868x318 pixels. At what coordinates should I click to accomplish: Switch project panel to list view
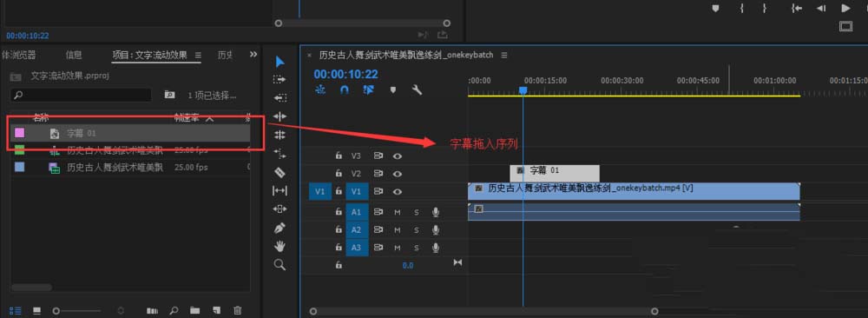point(16,311)
